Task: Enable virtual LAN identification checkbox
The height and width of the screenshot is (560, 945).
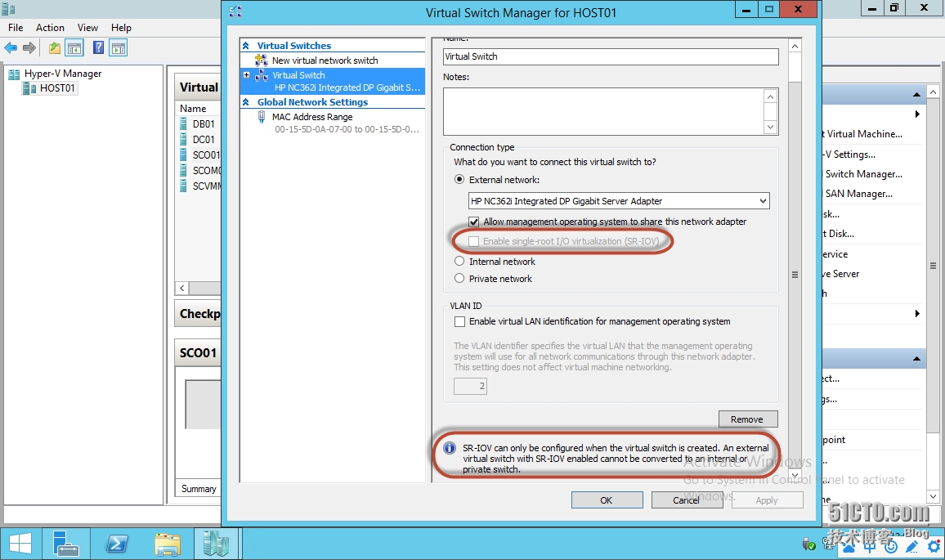Action: (x=459, y=322)
